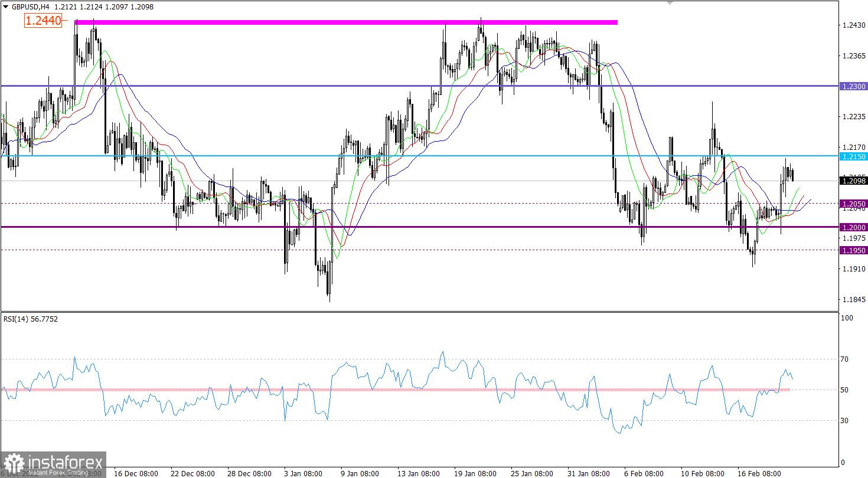Click the 1.2235 price scale value

(854, 117)
